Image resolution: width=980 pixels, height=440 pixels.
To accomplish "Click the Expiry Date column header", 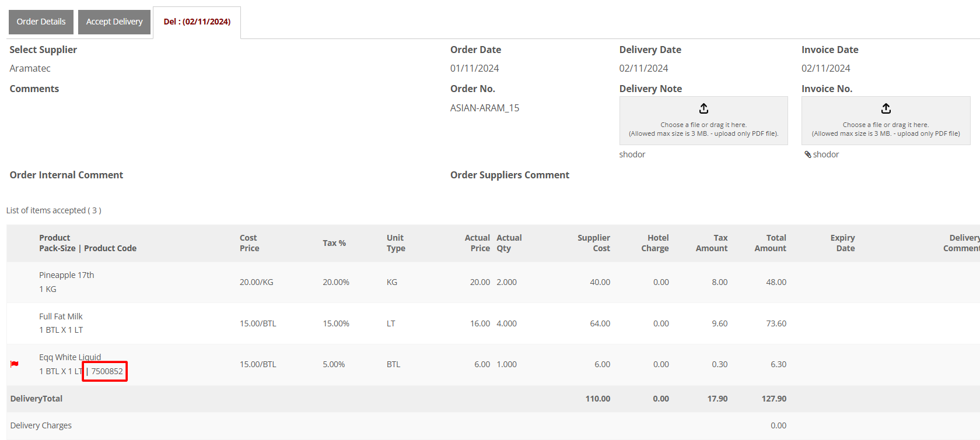I will click(842, 243).
